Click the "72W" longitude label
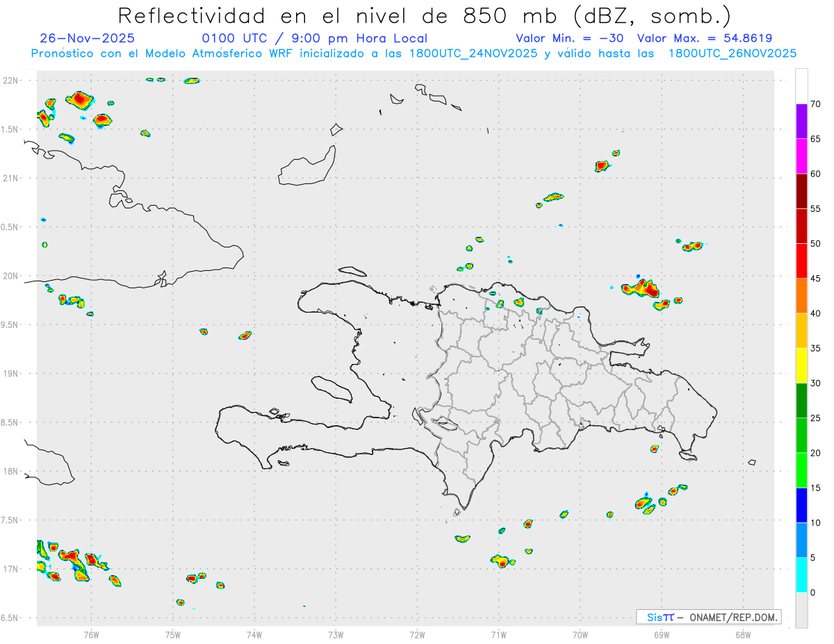Viewport: 834px width, 644px height. pyautogui.click(x=417, y=635)
